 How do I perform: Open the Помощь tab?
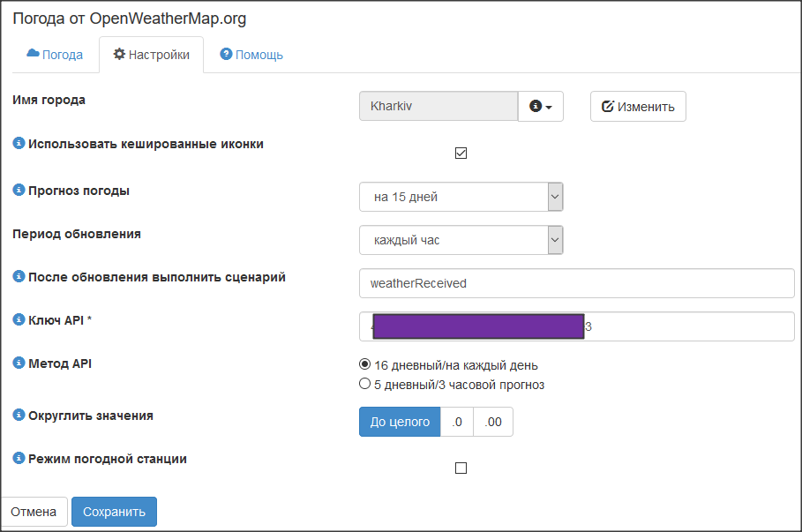coord(251,55)
